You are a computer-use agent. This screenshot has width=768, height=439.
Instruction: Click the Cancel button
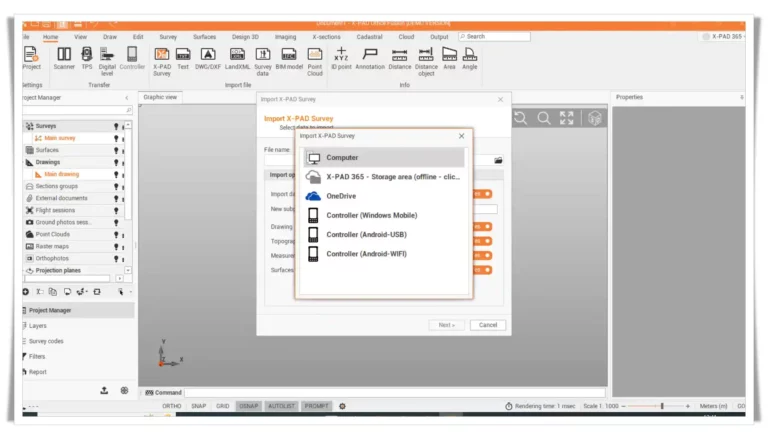pos(488,325)
